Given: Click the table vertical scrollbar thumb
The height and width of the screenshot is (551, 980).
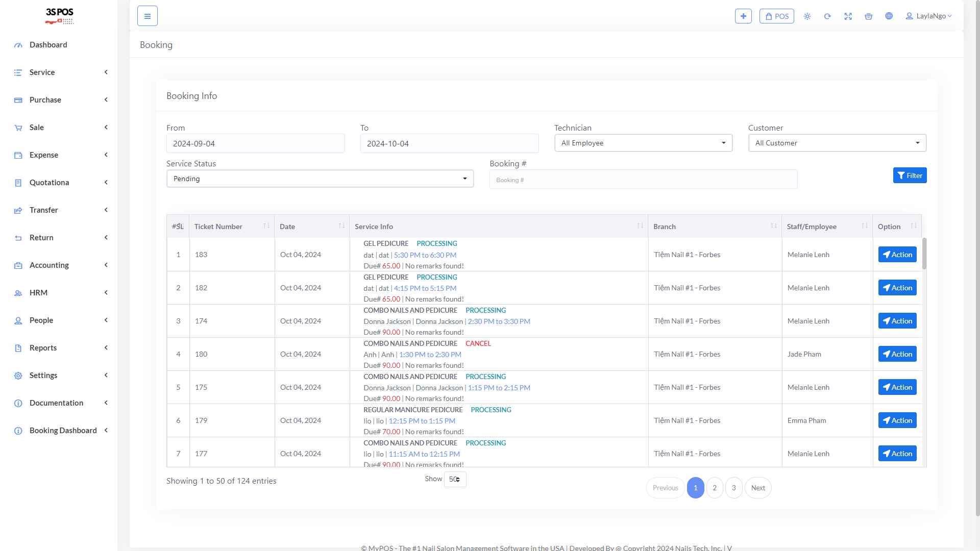Looking at the screenshot, I should pyautogui.click(x=924, y=254).
